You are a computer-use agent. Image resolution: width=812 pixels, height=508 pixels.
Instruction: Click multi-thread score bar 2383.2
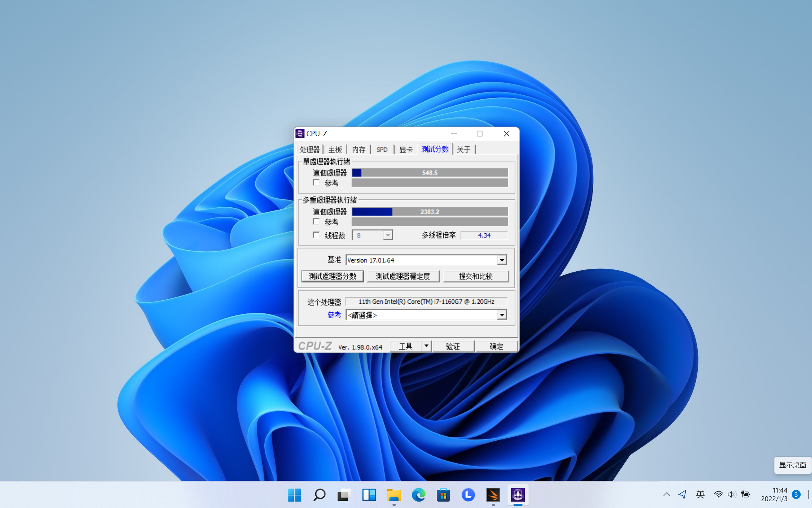[x=430, y=211]
